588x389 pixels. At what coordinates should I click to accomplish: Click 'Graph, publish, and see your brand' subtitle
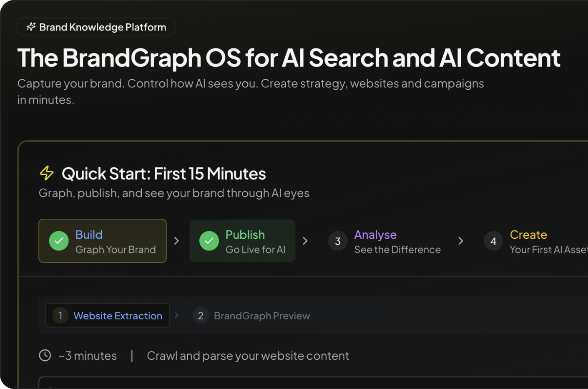click(174, 193)
